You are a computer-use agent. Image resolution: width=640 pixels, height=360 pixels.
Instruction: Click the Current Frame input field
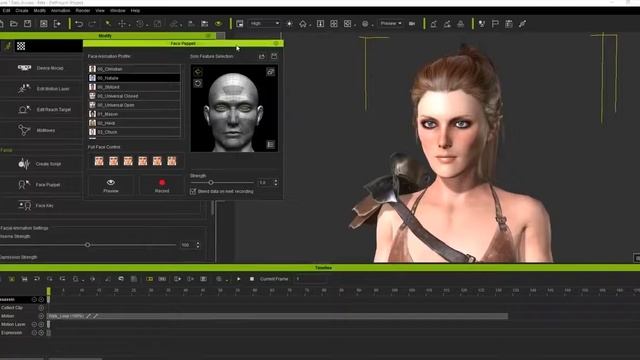coord(310,279)
